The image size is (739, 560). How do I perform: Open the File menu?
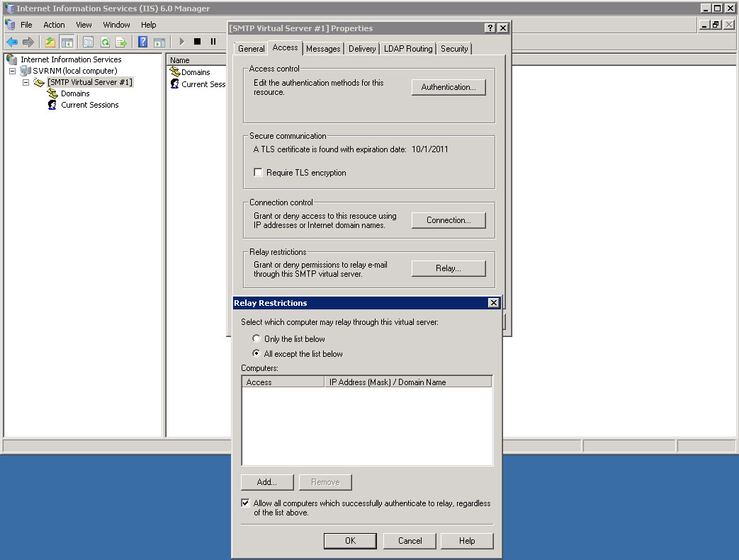[26, 25]
